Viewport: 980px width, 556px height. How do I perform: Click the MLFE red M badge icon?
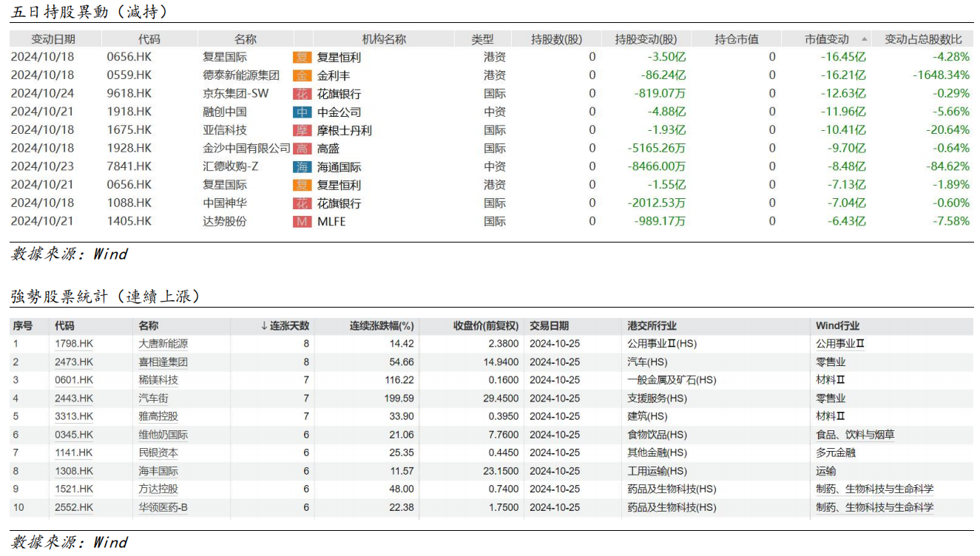[302, 221]
